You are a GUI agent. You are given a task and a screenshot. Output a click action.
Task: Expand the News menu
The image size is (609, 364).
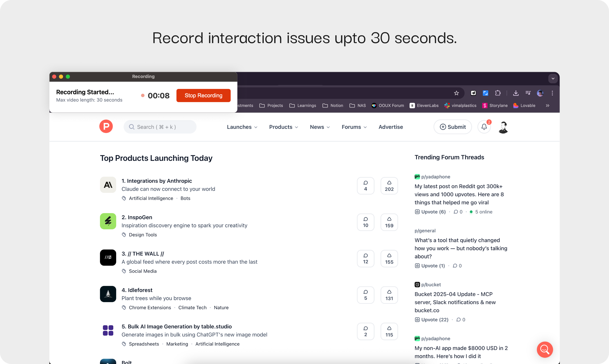coord(320,127)
